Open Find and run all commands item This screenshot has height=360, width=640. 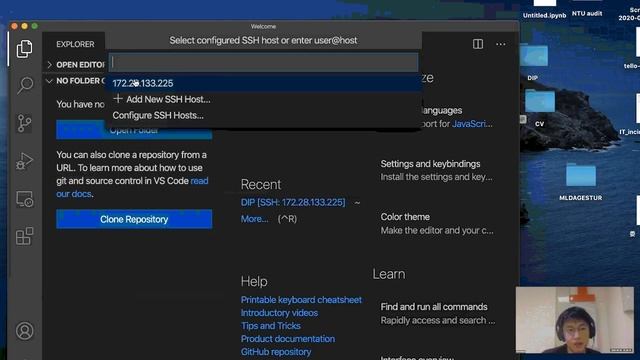coord(438,313)
